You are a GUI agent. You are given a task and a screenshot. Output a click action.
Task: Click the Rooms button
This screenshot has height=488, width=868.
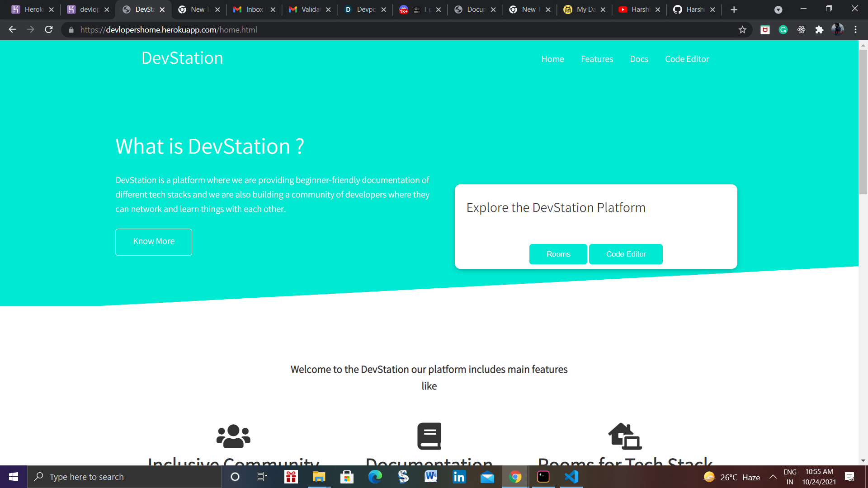[558, 254]
